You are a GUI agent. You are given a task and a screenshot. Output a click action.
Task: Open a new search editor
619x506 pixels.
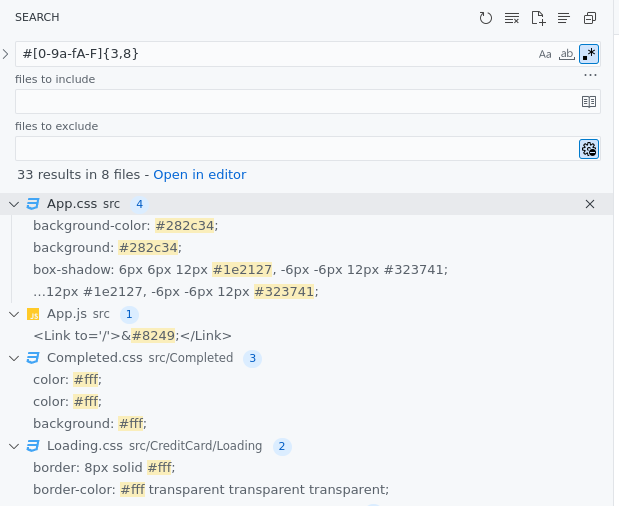(538, 18)
